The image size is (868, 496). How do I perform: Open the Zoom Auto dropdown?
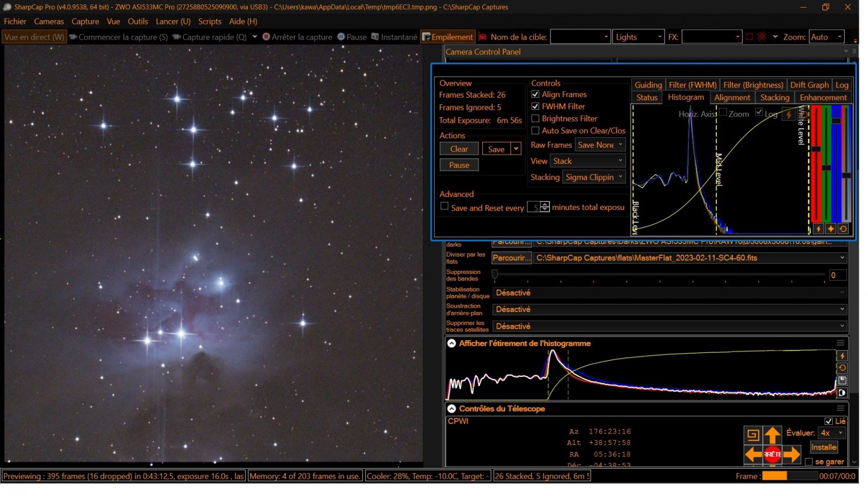click(827, 37)
